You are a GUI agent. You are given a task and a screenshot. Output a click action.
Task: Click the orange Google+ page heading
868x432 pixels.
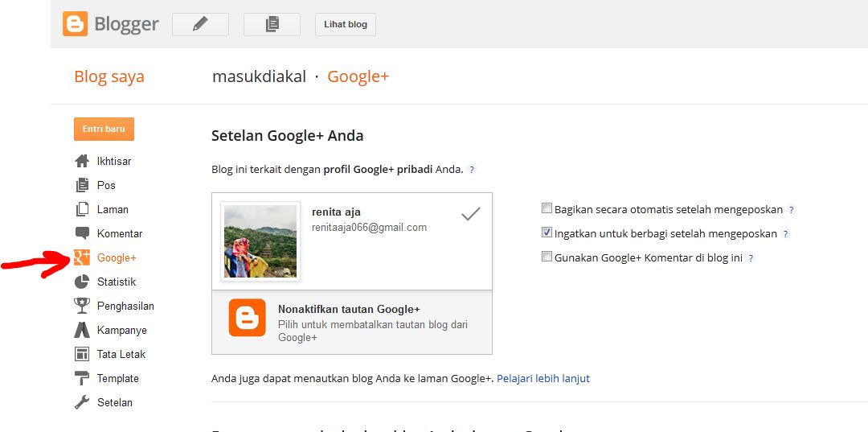(358, 76)
